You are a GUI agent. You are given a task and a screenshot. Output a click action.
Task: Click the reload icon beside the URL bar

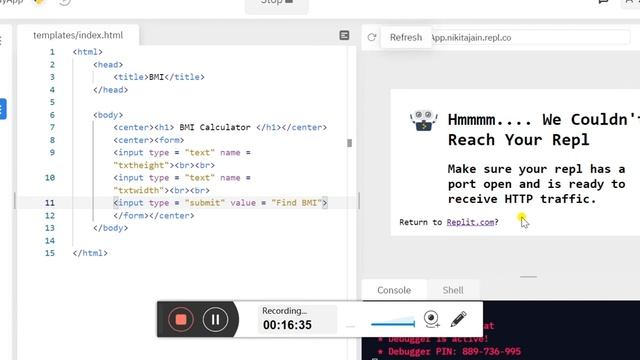coord(371,37)
